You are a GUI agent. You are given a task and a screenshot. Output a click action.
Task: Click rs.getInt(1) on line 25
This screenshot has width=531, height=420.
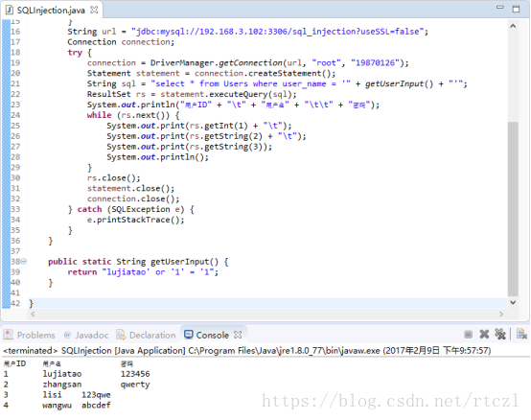coord(219,126)
